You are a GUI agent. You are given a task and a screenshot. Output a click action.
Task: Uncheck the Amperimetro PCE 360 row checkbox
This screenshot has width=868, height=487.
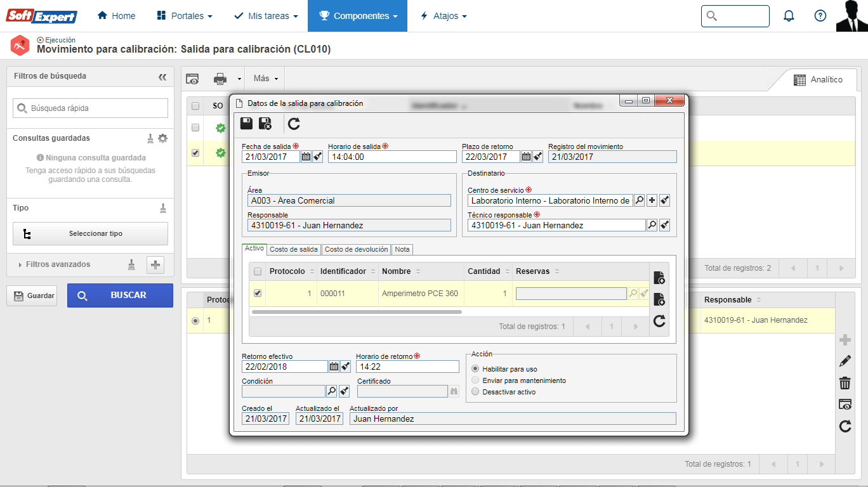[x=258, y=294]
